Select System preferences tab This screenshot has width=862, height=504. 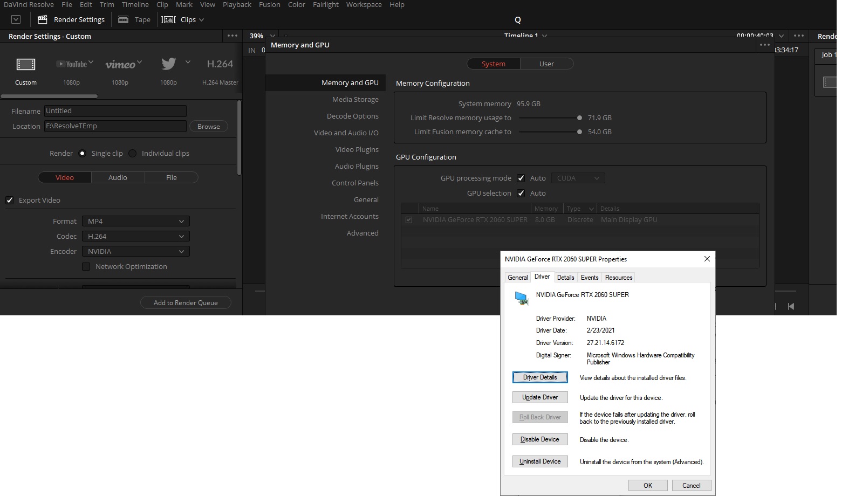point(494,64)
